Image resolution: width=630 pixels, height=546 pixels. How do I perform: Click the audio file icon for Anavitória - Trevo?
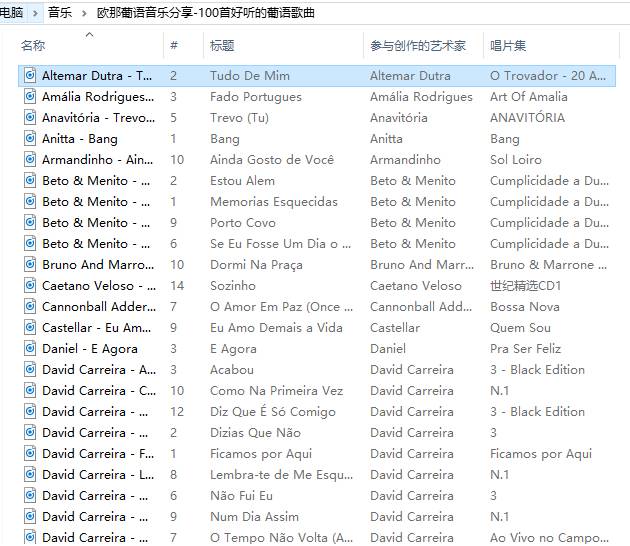[30, 117]
